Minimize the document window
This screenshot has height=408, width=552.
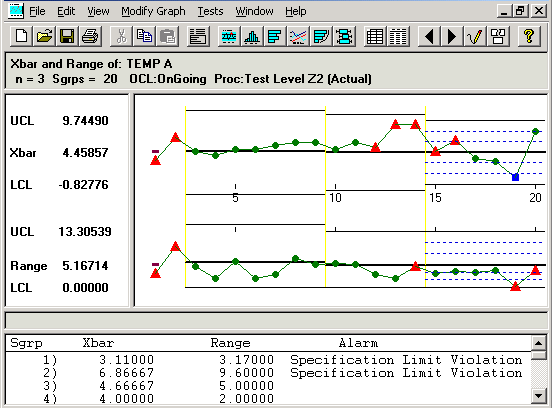tap(504, 11)
